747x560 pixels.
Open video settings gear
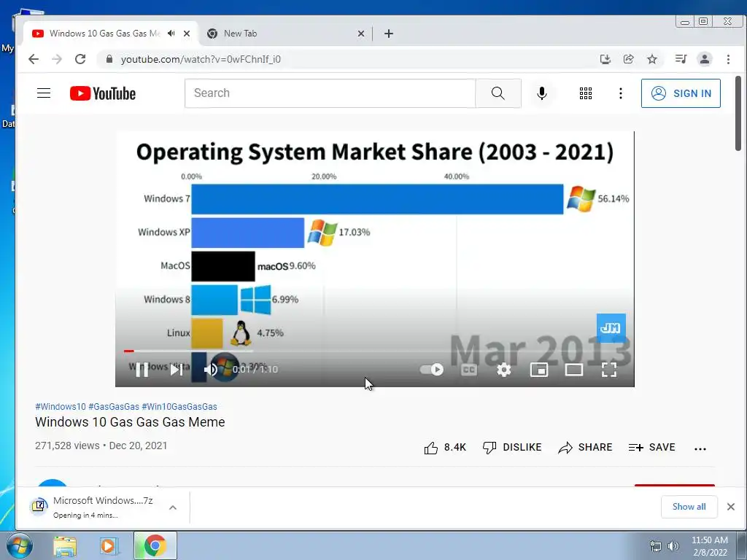click(503, 370)
